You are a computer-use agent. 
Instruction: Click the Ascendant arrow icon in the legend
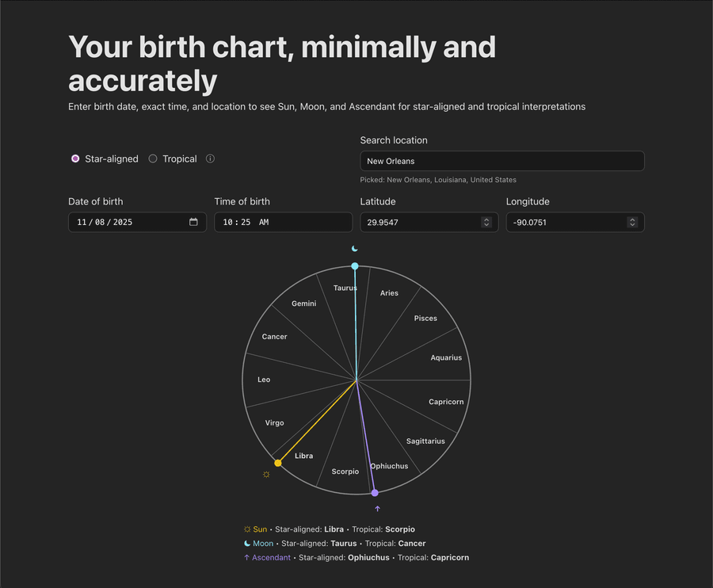click(246, 558)
